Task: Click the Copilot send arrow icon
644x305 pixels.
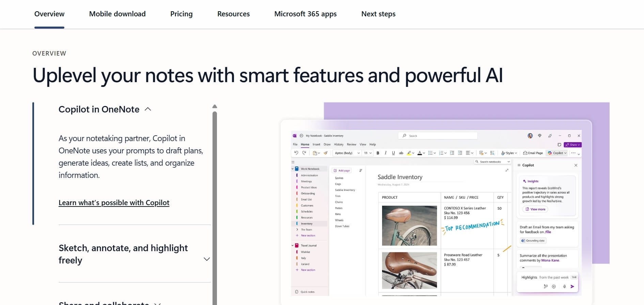Action: pyautogui.click(x=572, y=287)
